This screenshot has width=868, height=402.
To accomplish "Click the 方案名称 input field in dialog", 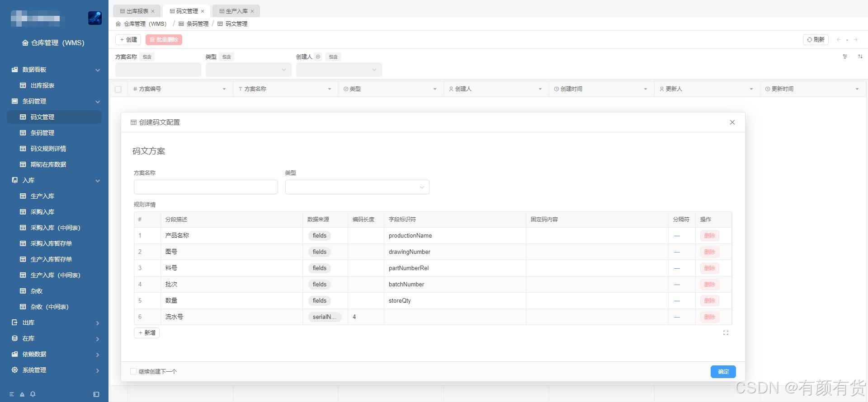I will tap(206, 187).
